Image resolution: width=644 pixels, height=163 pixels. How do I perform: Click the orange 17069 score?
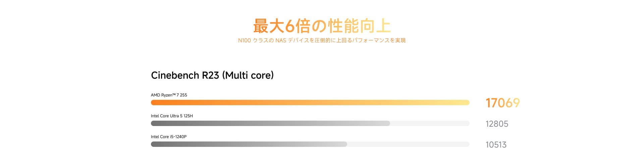[502, 103]
